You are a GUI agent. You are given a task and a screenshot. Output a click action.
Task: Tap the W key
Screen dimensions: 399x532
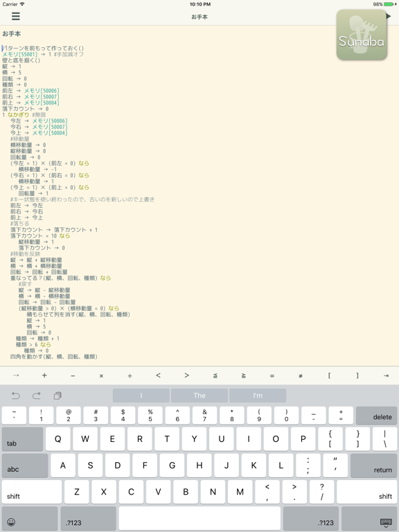85,439
